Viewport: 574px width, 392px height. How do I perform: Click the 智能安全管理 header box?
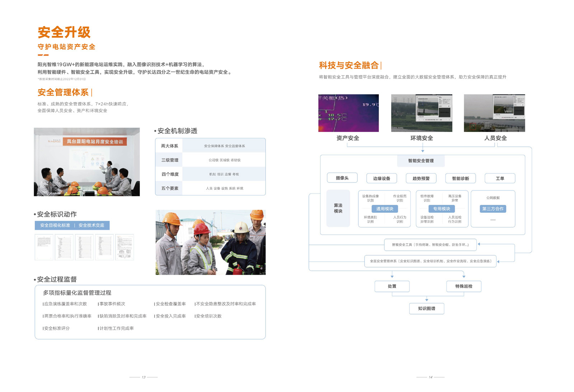(x=421, y=161)
